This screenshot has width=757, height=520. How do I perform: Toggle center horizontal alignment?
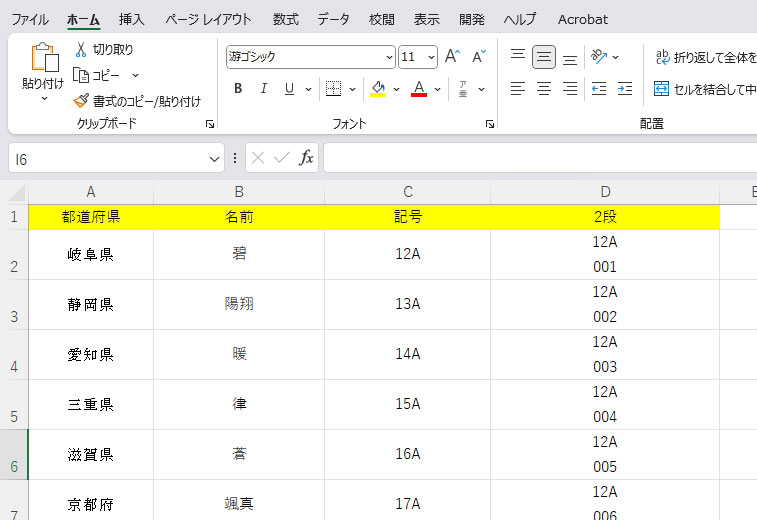[x=544, y=89]
